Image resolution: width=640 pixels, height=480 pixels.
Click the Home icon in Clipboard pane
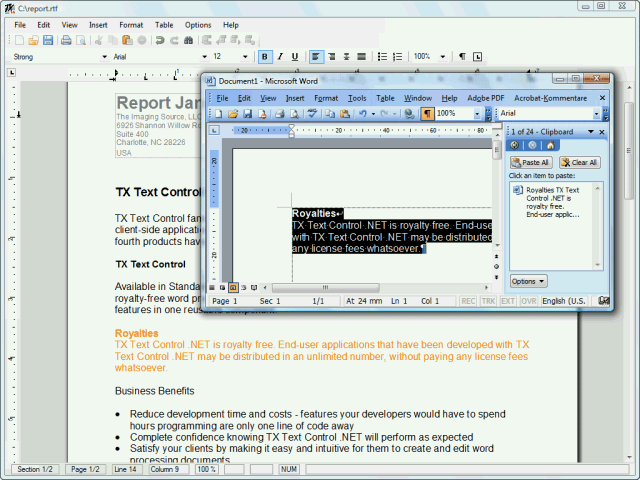coord(549,145)
